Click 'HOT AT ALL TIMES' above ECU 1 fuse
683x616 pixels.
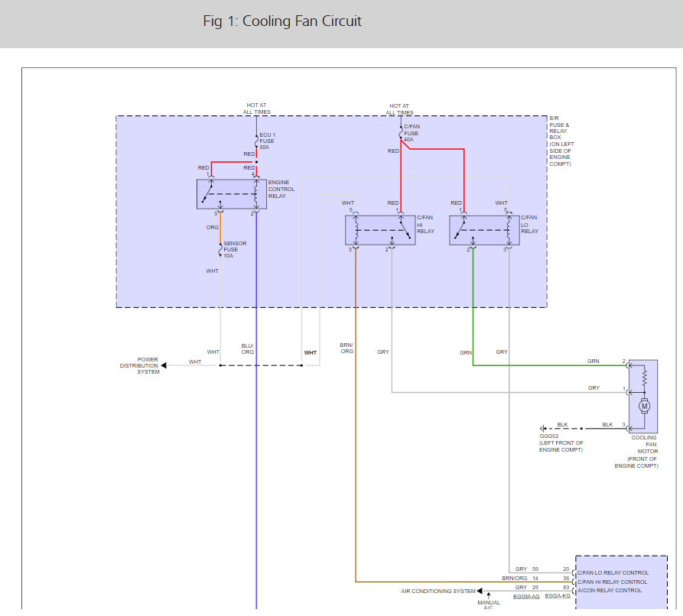[256, 109]
